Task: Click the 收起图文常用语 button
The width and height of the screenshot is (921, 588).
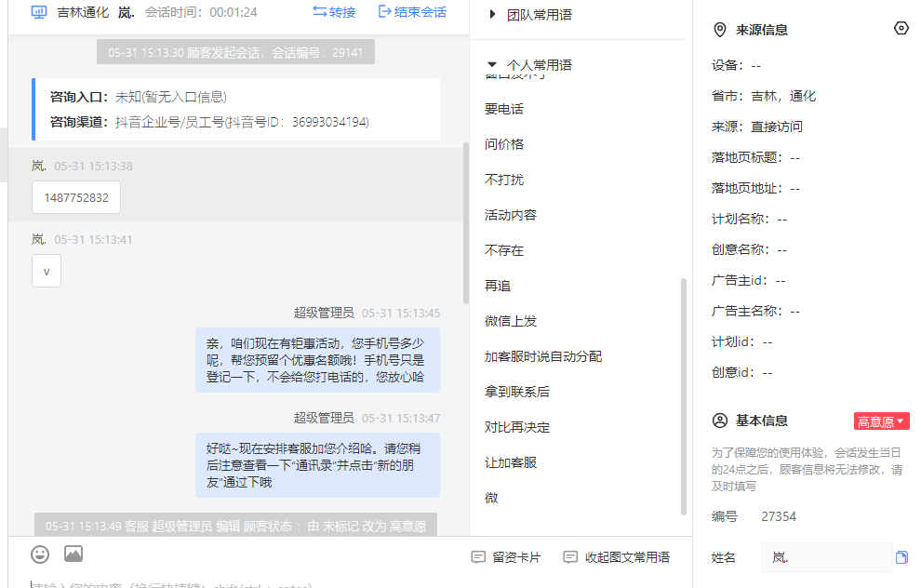Action: (616, 557)
